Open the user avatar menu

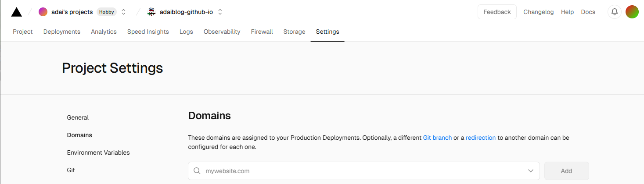[x=632, y=12]
